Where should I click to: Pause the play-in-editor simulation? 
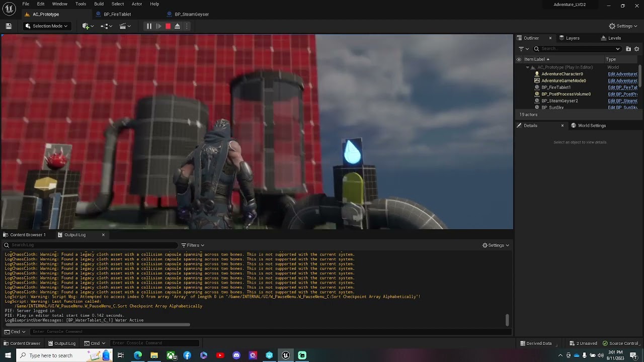coord(149,26)
